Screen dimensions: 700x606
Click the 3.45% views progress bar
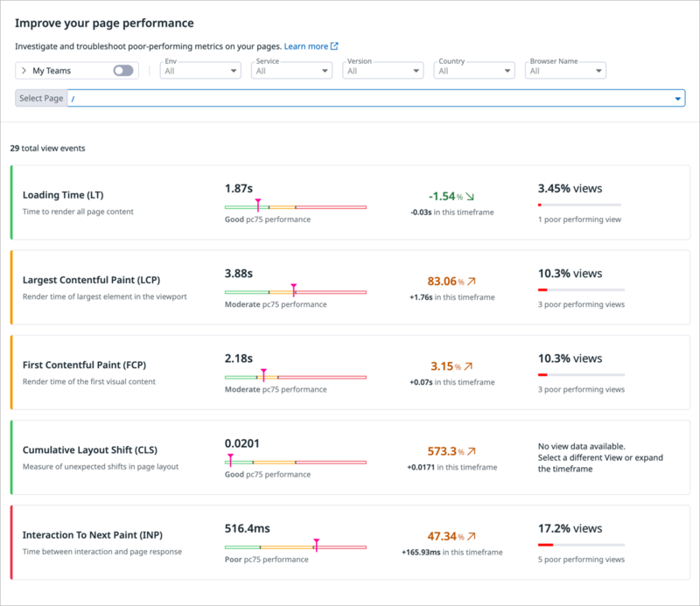click(579, 205)
